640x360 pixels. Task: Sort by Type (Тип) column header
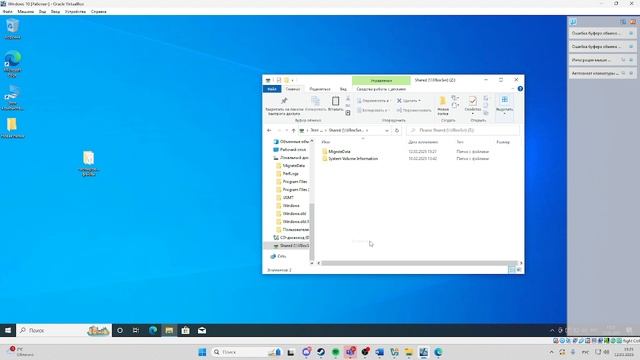(x=460, y=142)
